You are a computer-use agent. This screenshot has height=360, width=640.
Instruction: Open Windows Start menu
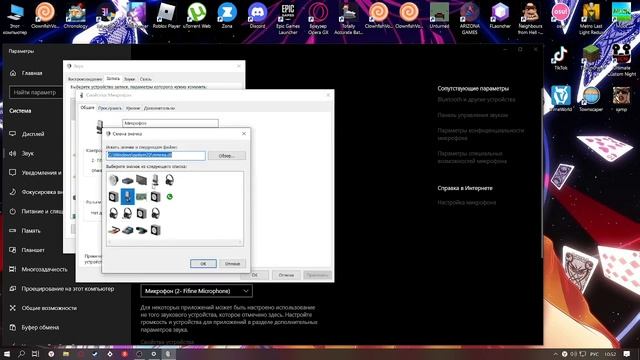click(7, 354)
